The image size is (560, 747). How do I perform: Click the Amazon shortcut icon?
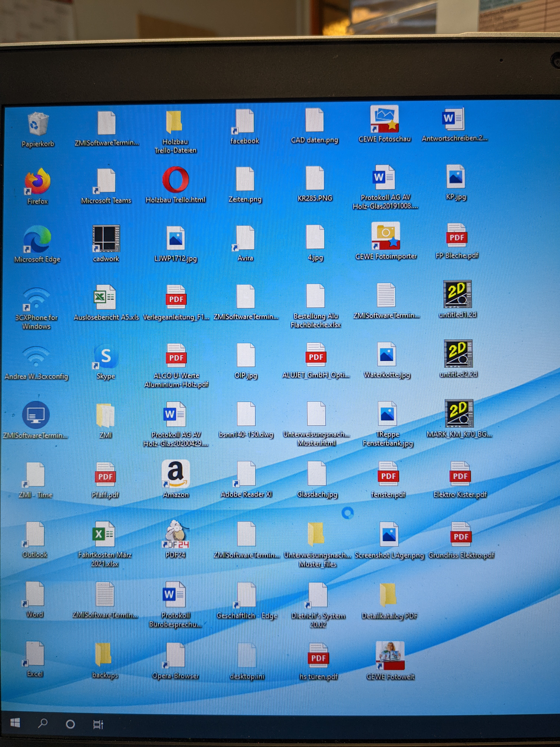176,474
